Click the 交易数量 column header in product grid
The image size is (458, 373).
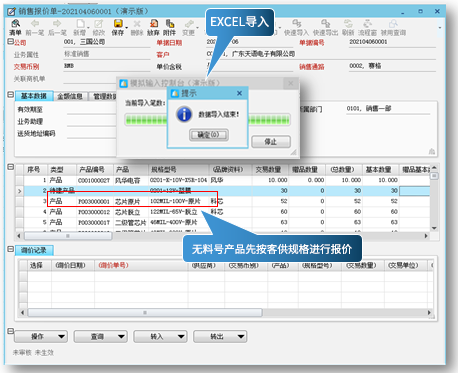pos(270,170)
